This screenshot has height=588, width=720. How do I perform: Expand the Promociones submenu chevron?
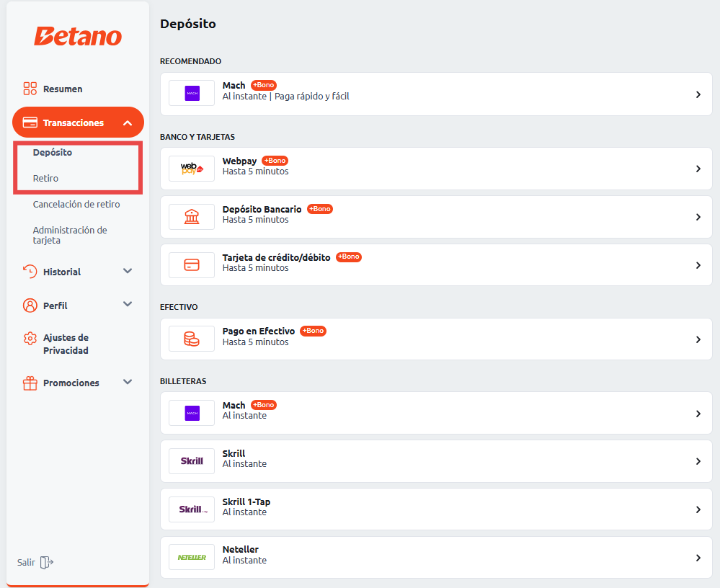tap(128, 383)
